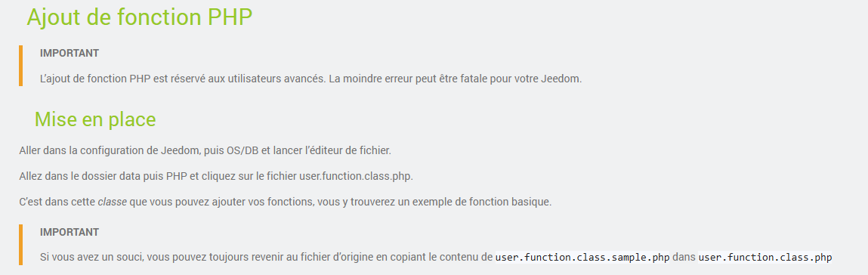
Task: Click the 'utilisateurs avancés' warning sentence
Action: pos(184,79)
